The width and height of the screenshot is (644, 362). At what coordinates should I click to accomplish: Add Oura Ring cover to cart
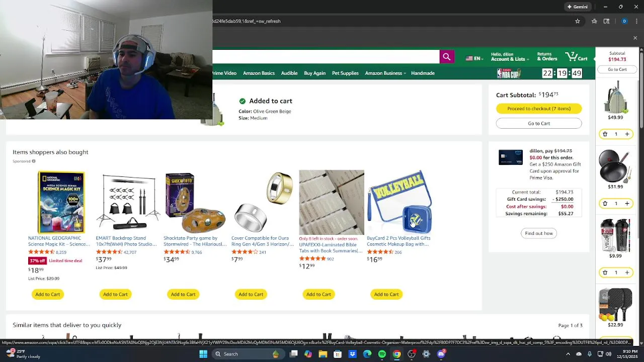point(251,294)
